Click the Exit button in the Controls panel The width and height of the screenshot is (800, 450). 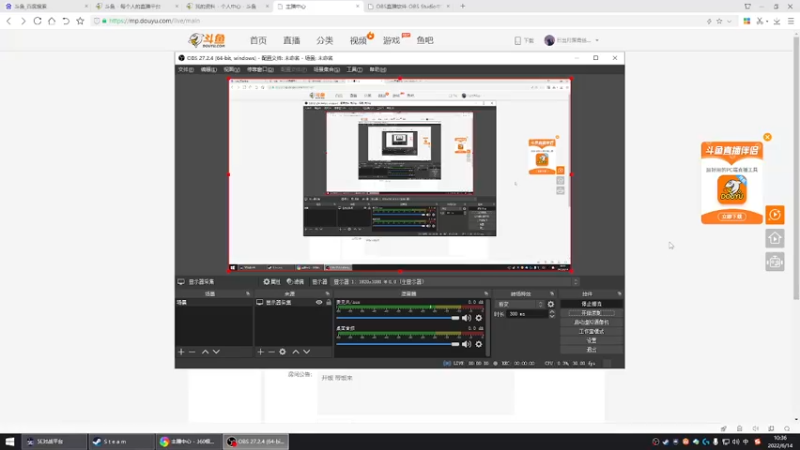point(591,350)
